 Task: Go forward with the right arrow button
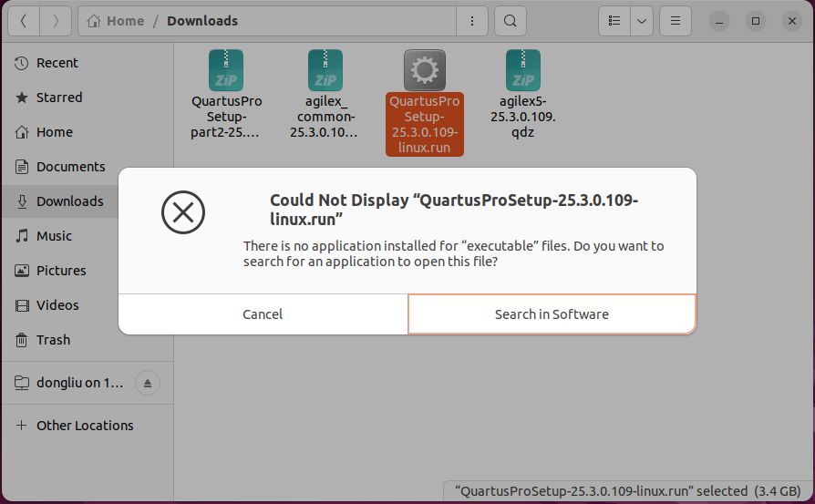point(56,21)
